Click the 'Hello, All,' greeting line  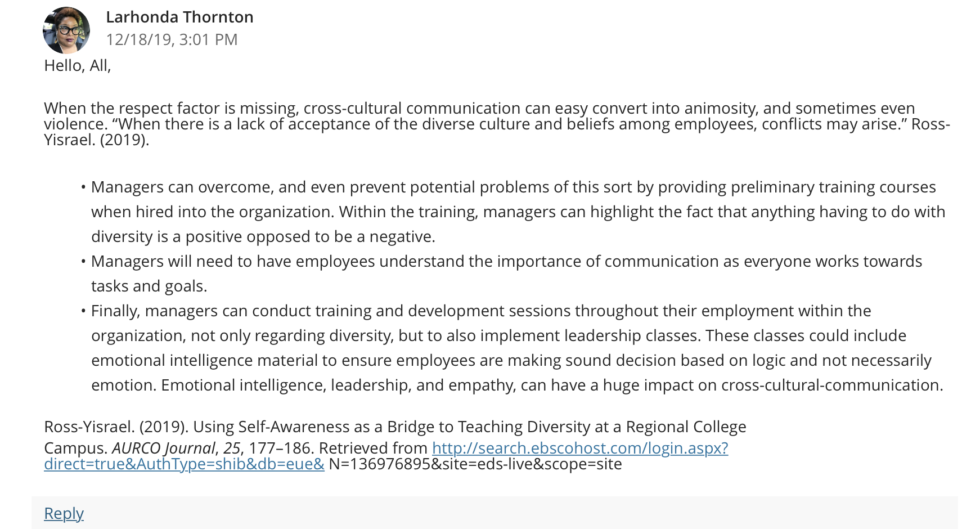tap(78, 66)
